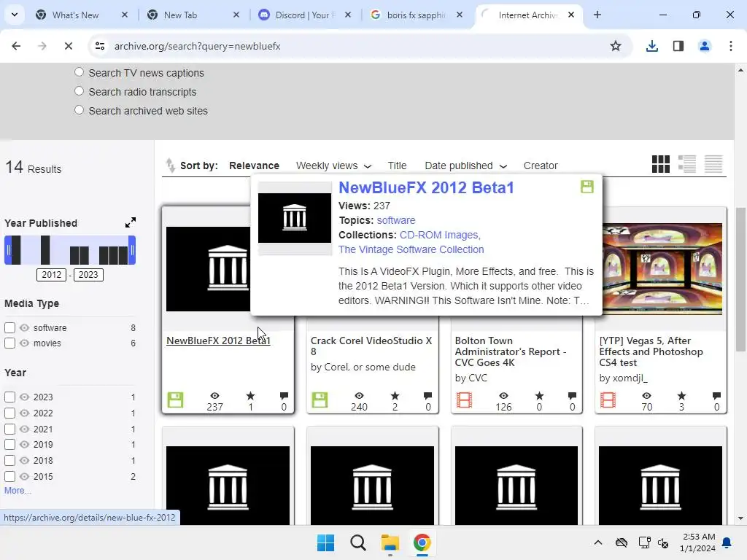This screenshot has width=747, height=560.
Task: Click floppy icon on NewBlueFX 2012 Beta1 card
Action: (175, 400)
